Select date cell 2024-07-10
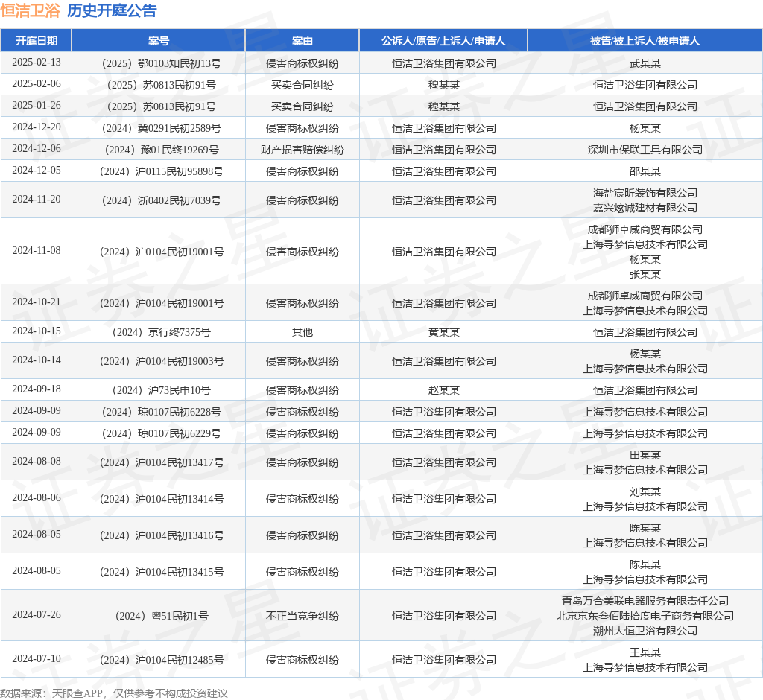 click(x=37, y=658)
